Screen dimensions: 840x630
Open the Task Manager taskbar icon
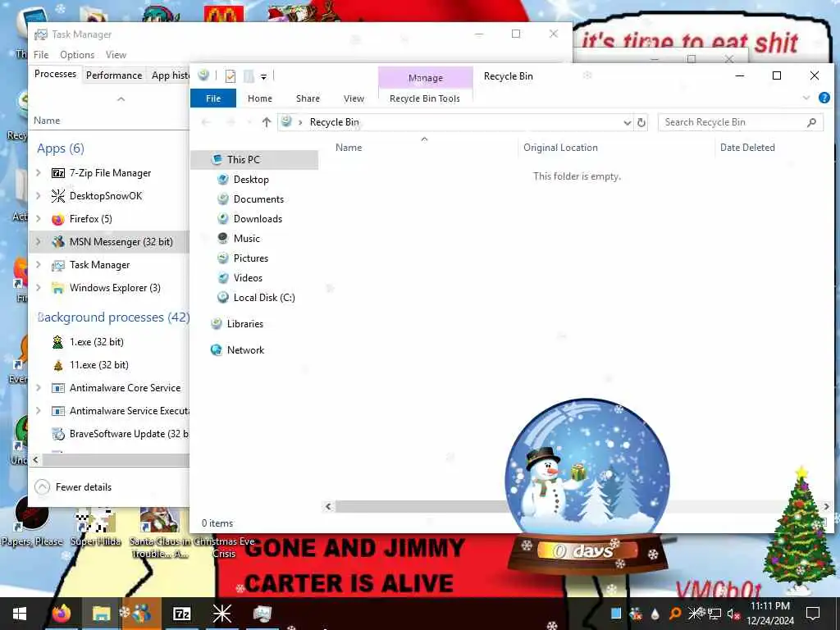tap(262, 614)
